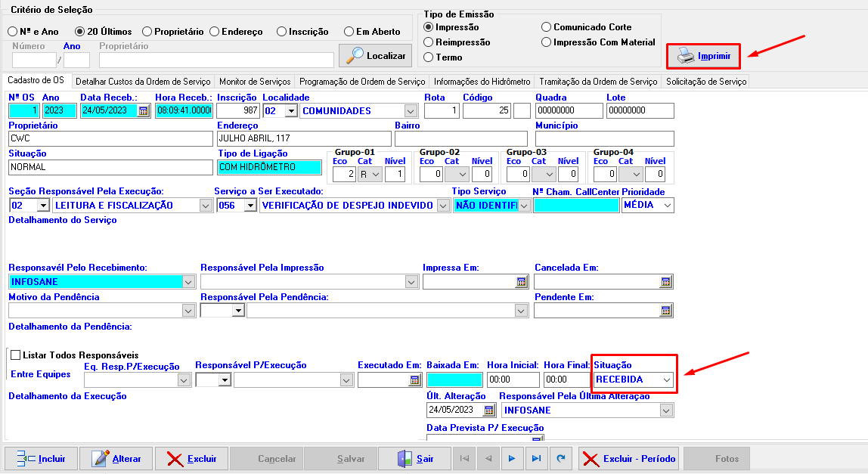Expand the Situação RECEBIDA dropdown

click(x=665, y=380)
